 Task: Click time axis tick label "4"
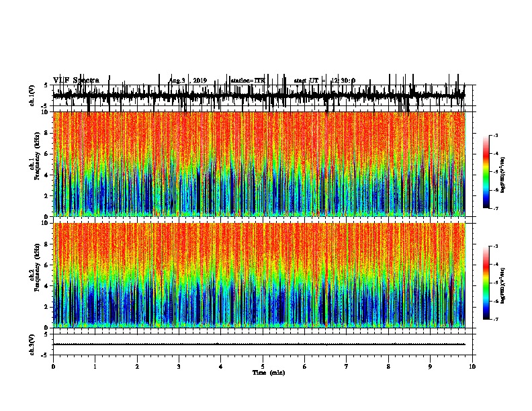(221, 367)
